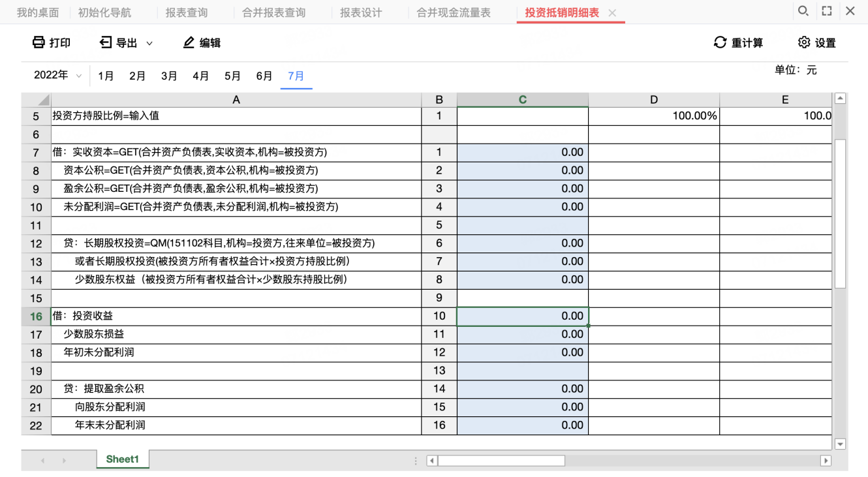Click the horizontal scrollbar thumb

point(501,461)
